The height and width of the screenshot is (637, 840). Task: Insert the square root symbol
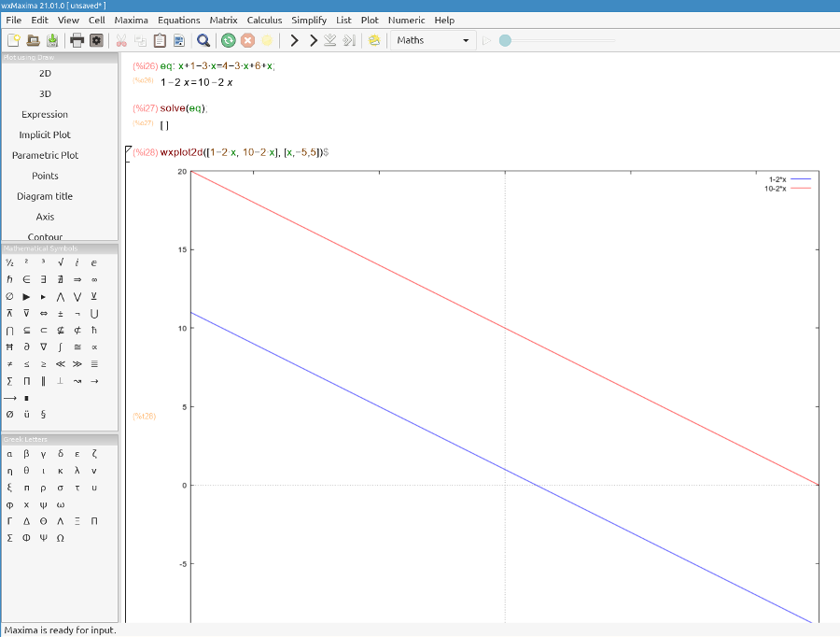61,263
